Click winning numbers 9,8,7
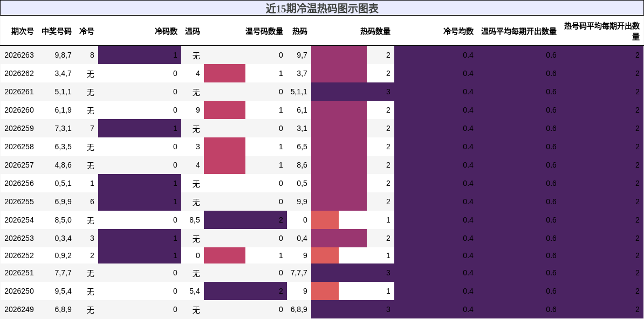Viewport: 644px width, 319px height. click(63, 55)
